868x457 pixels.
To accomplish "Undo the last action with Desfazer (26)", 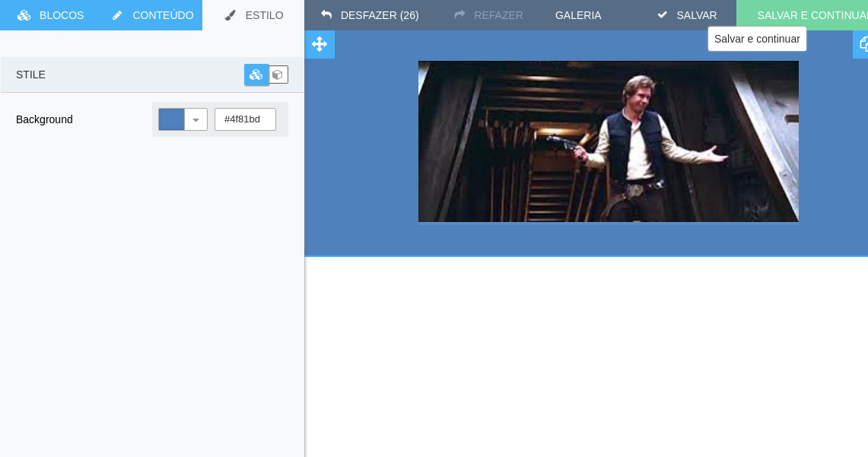I will tap(370, 15).
